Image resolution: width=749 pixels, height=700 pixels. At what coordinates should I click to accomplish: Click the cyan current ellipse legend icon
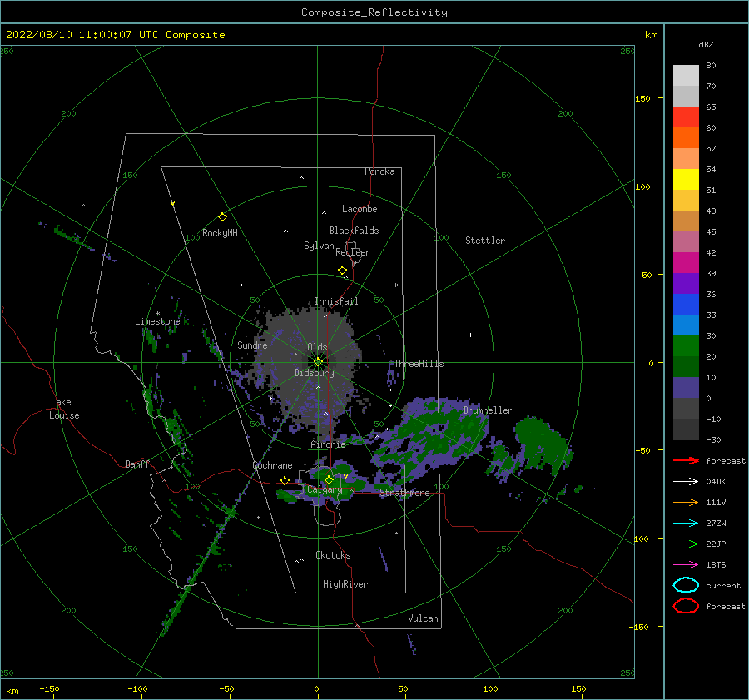(x=686, y=585)
